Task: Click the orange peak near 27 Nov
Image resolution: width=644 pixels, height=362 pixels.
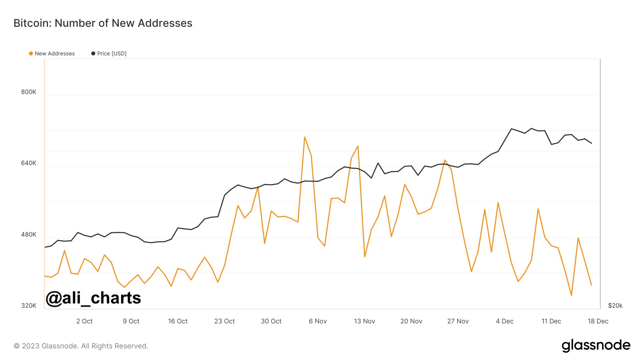Action: tap(445, 160)
